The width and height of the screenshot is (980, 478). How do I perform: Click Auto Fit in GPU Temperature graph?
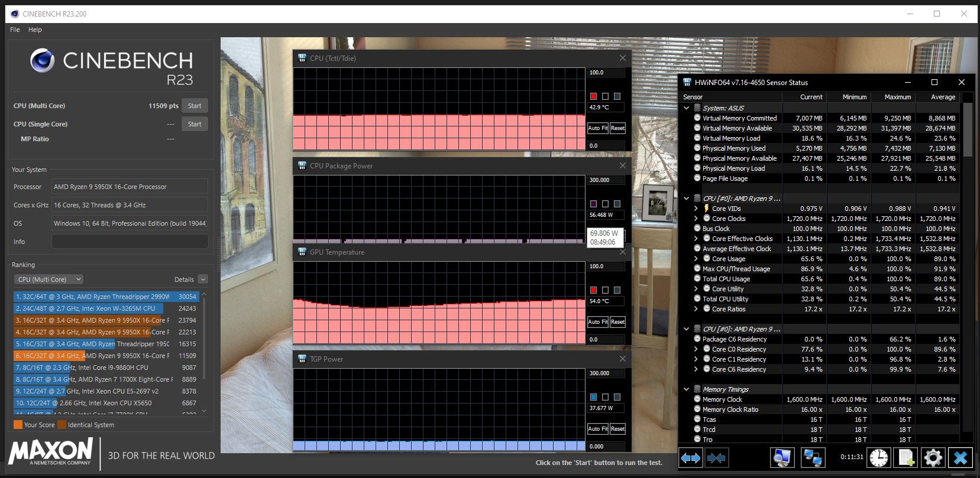[598, 321]
